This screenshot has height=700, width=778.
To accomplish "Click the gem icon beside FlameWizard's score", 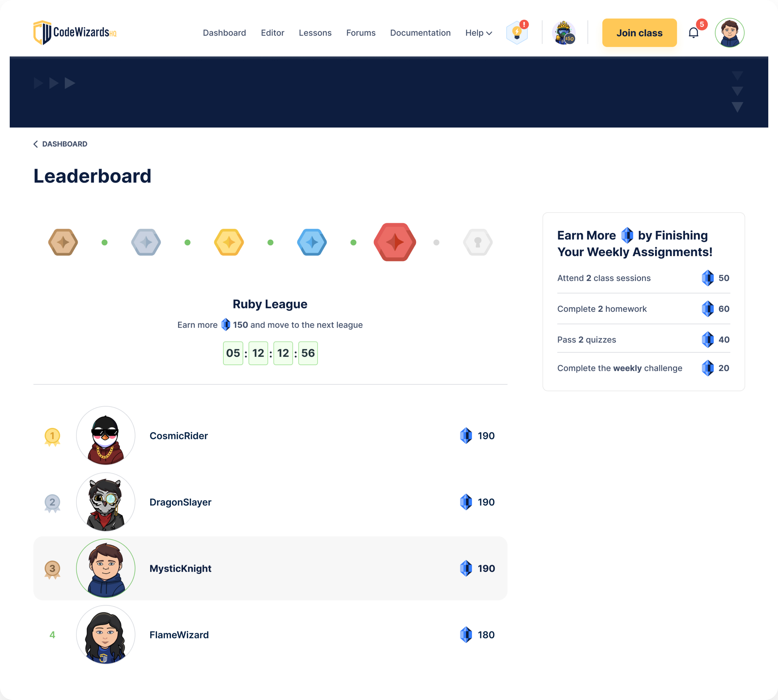I will 466,635.
